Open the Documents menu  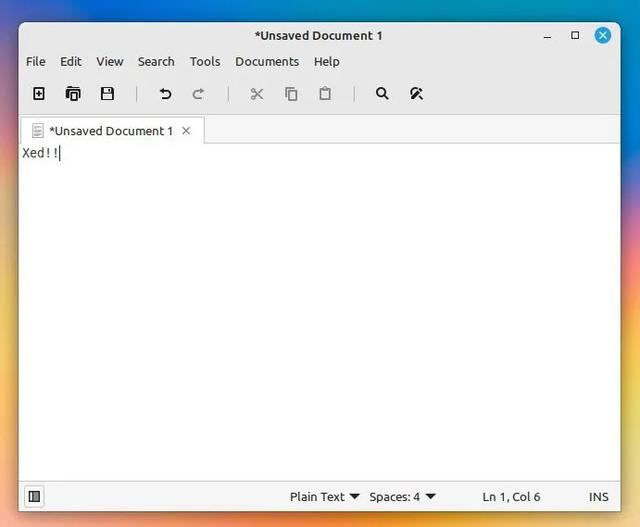click(x=267, y=62)
